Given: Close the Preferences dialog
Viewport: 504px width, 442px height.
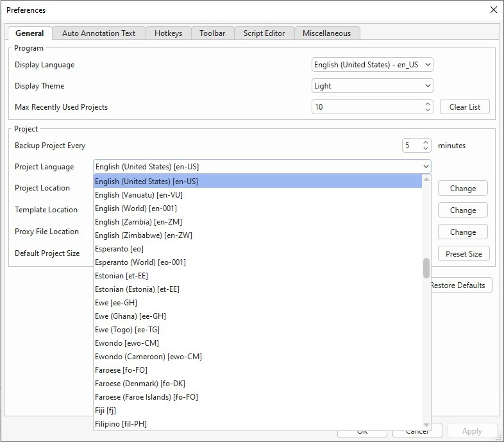Looking at the screenshot, I should 493,10.
